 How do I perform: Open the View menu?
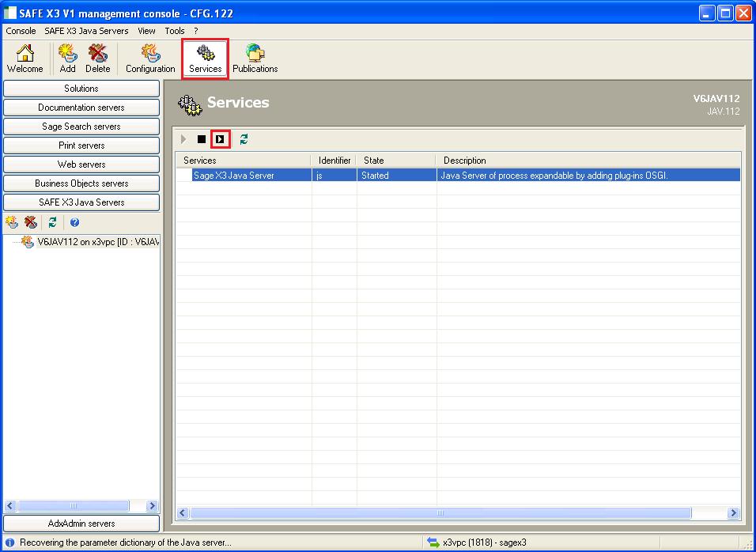point(146,31)
